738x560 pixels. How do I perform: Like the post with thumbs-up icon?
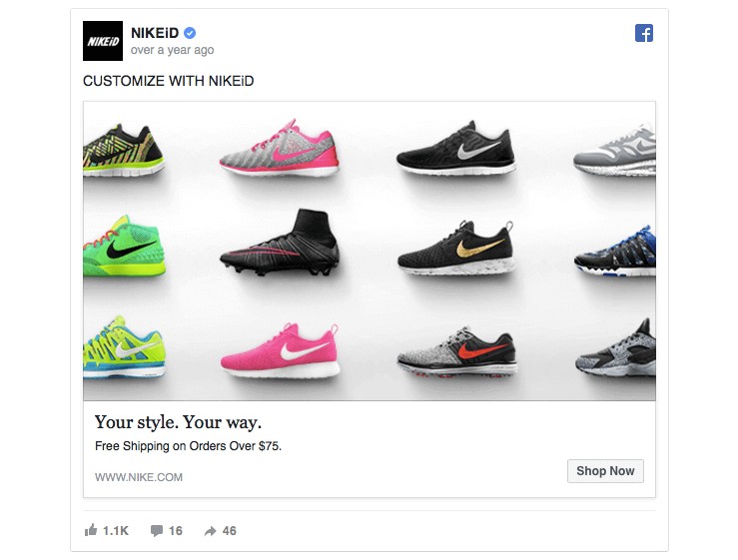point(92,531)
